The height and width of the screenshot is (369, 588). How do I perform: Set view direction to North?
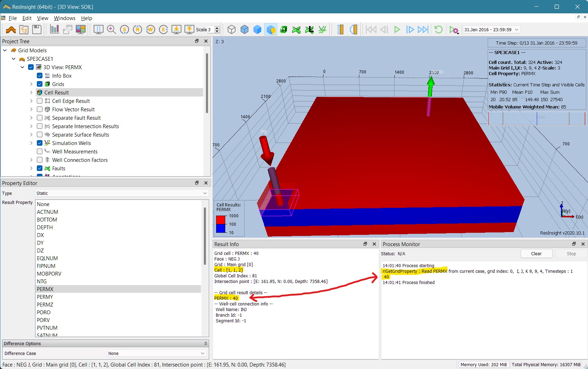[138, 30]
